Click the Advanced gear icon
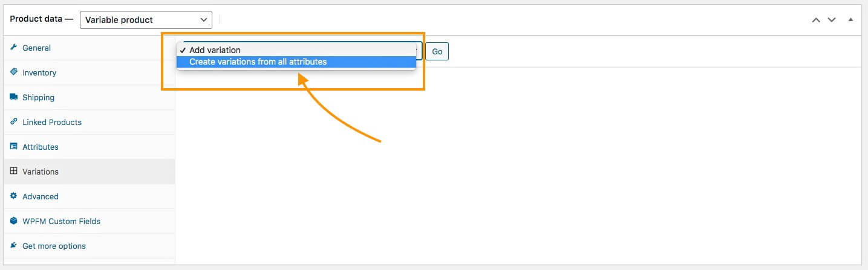The height and width of the screenshot is (270, 868). point(13,196)
